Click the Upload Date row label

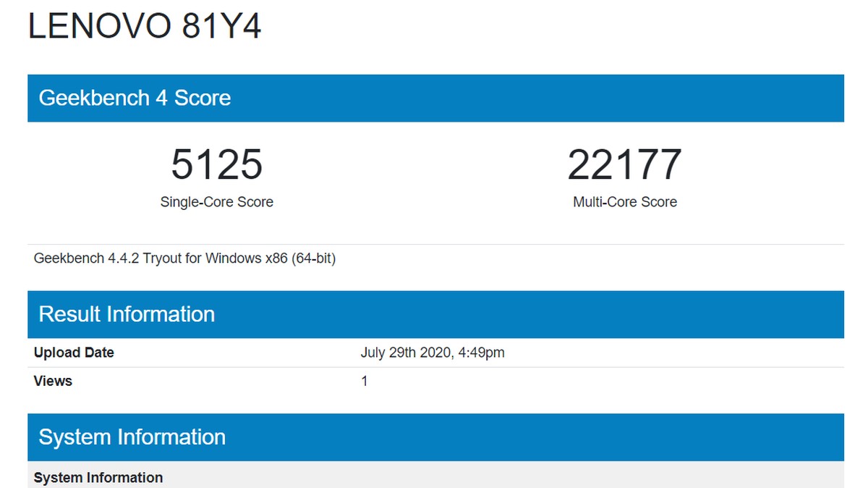pyautogui.click(x=74, y=353)
